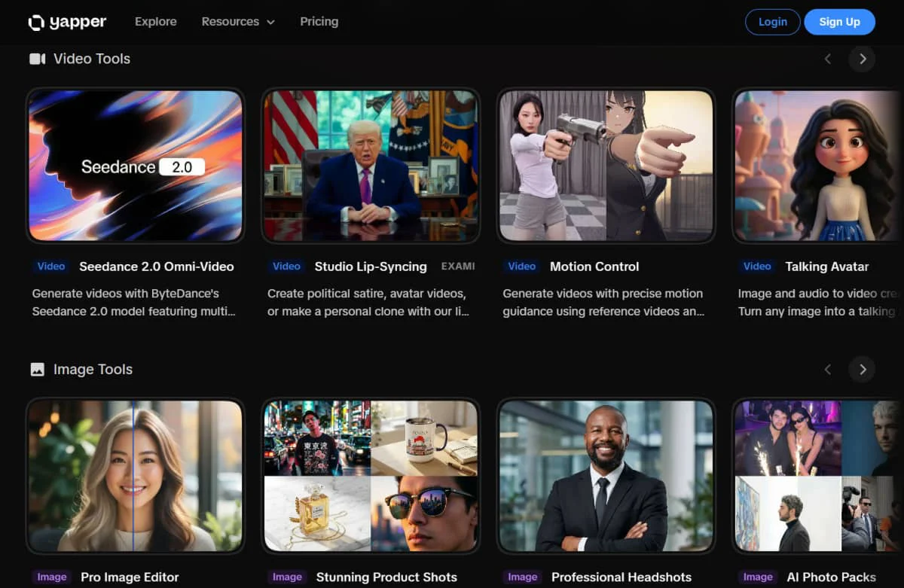The width and height of the screenshot is (904, 588).
Task: Click Video tag beside Talking Avatar
Action: pos(757,267)
